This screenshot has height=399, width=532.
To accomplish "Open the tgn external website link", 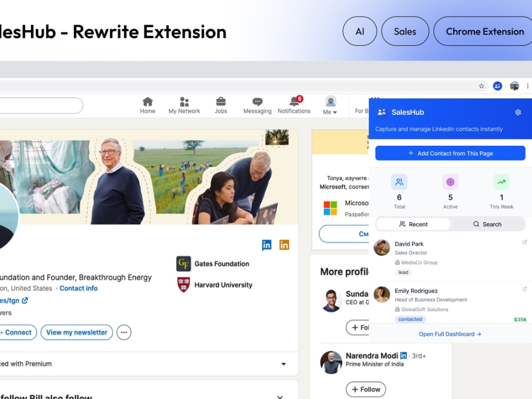I will [14, 301].
